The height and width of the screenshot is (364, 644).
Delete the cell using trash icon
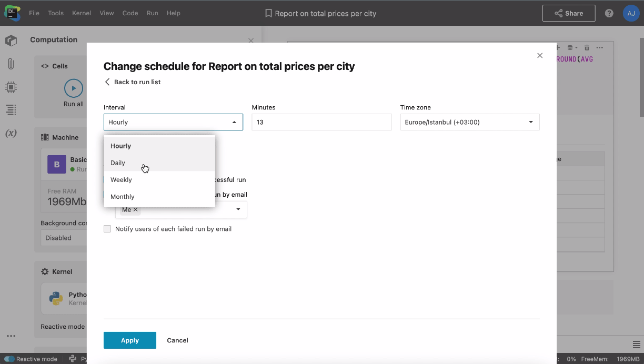click(587, 47)
